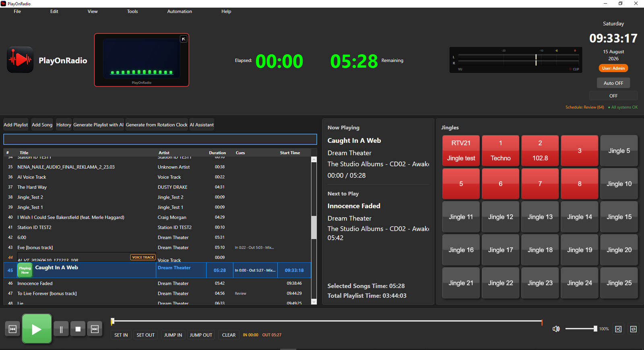Viewport: 644px width, 350px height.
Task: Trigger the 2 102.8 jingle
Action: click(x=540, y=151)
